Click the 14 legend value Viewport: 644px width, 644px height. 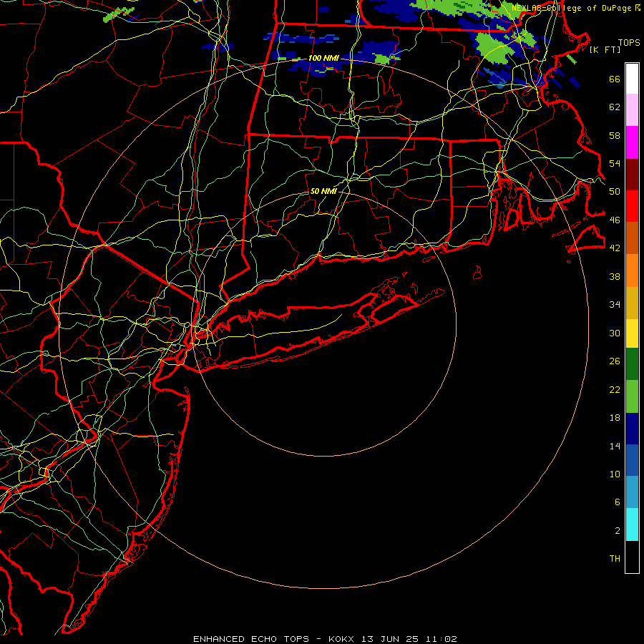coord(615,446)
